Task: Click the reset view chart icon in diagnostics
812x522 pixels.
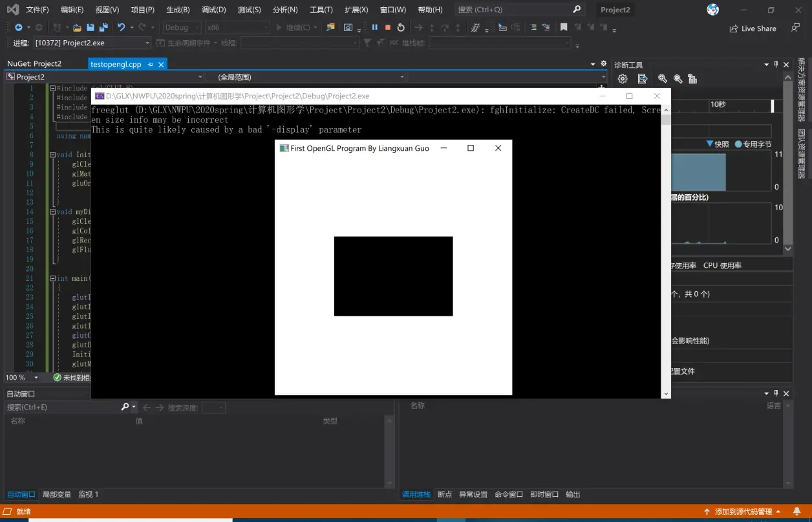Action: coord(692,79)
